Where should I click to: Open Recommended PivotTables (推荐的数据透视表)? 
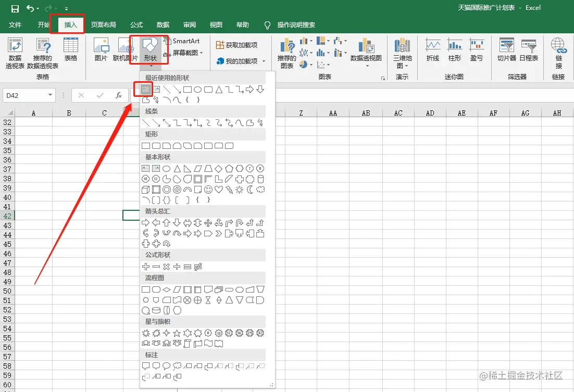[43, 54]
